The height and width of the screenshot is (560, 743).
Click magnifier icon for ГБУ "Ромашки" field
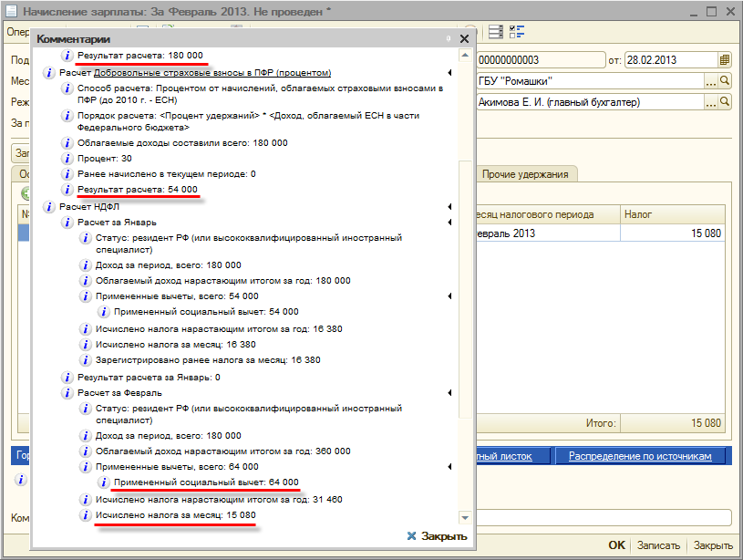(x=725, y=81)
